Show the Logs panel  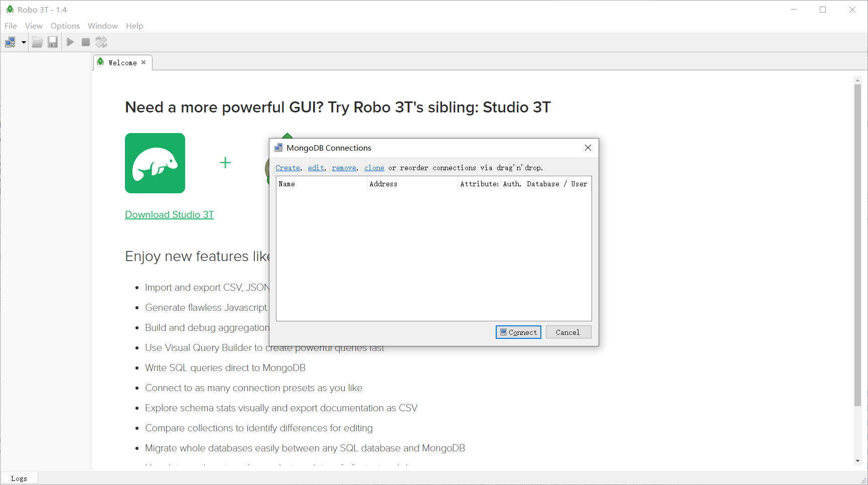pyautogui.click(x=19, y=478)
